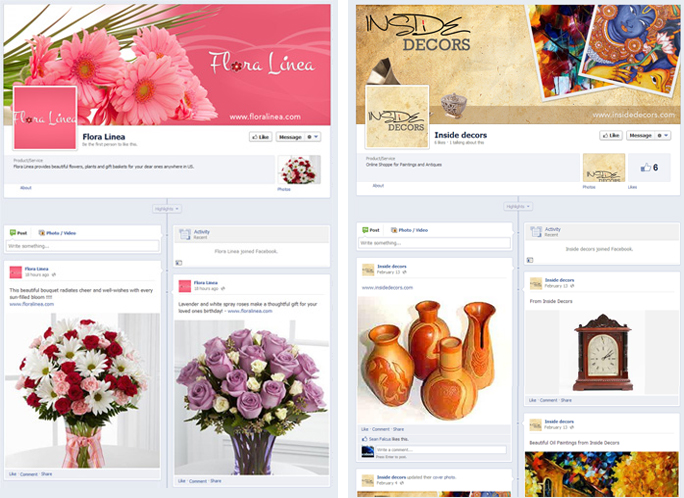Click Comment under vases post
Viewport: 684px width, 498px height.
[x=381, y=429]
